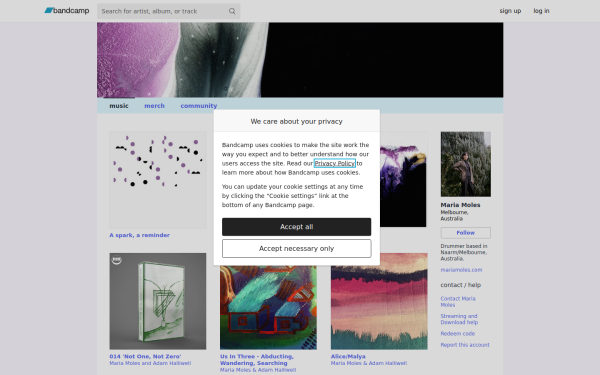Open the Privacy Policy link
The width and height of the screenshot is (600, 375).
click(x=334, y=163)
